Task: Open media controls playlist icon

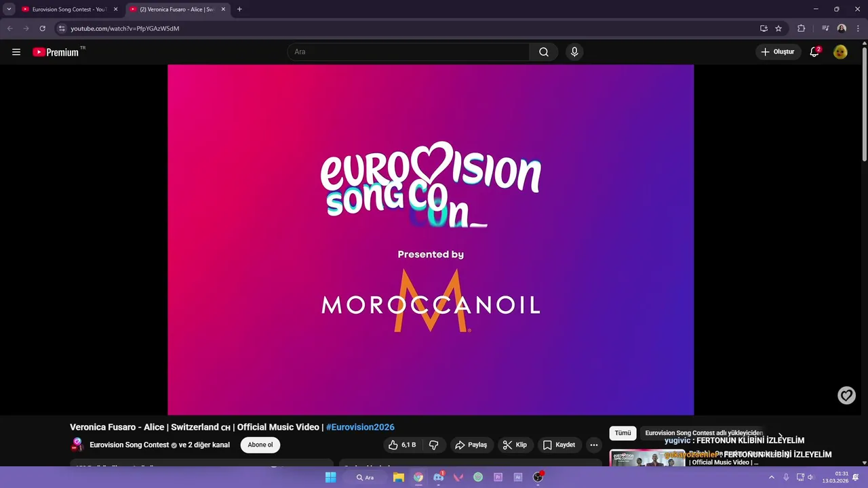Action: click(x=825, y=28)
